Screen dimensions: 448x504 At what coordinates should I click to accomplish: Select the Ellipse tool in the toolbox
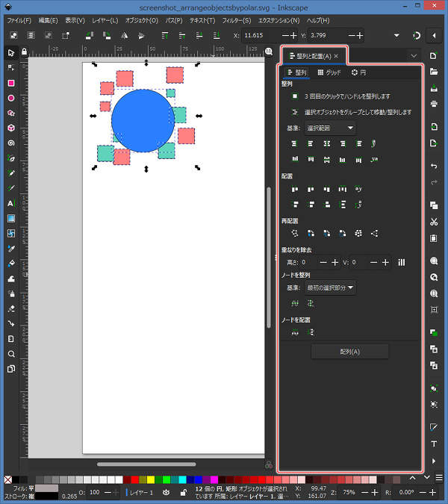pyautogui.click(x=11, y=98)
